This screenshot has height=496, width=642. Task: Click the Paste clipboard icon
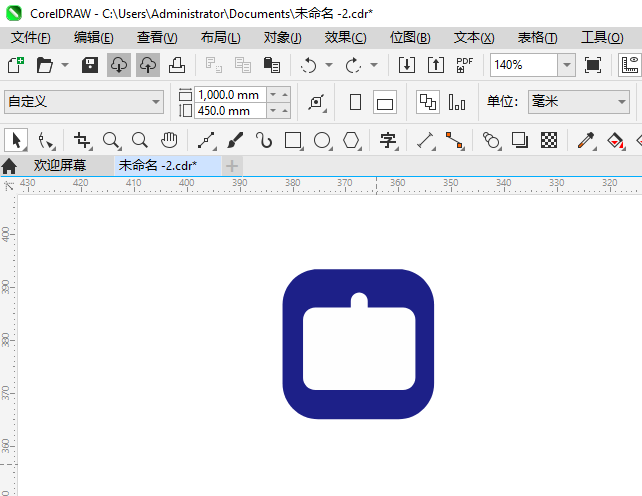pyautogui.click(x=271, y=65)
